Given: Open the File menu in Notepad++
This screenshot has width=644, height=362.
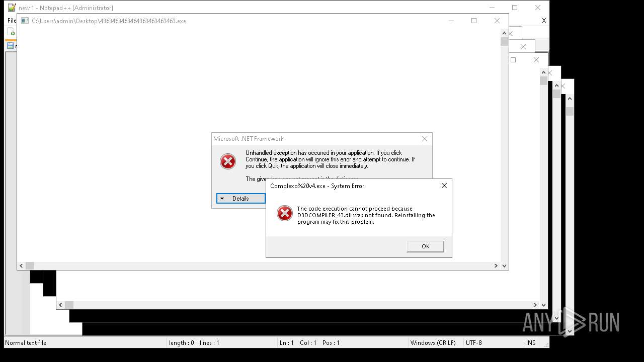Looking at the screenshot, I should point(12,21).
